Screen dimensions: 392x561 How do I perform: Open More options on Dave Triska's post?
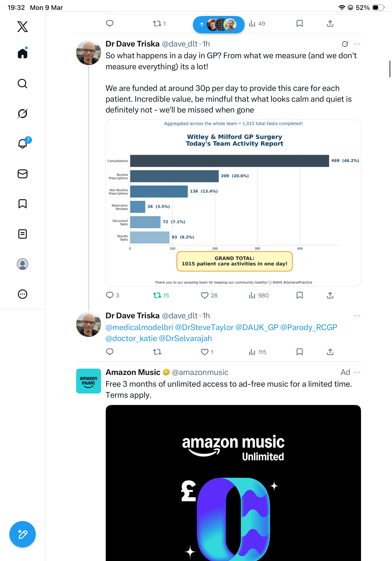357,44
